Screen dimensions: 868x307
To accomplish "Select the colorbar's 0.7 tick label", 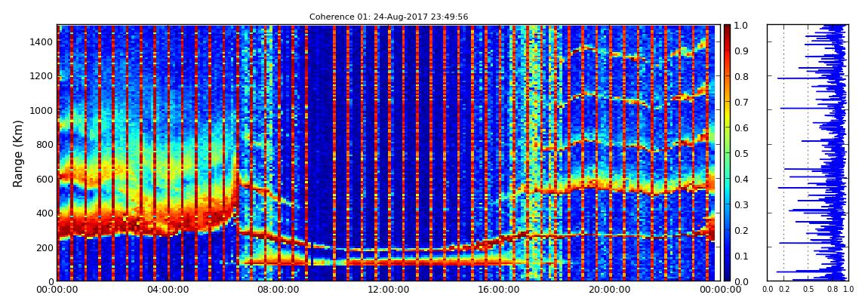I will 743,103.
